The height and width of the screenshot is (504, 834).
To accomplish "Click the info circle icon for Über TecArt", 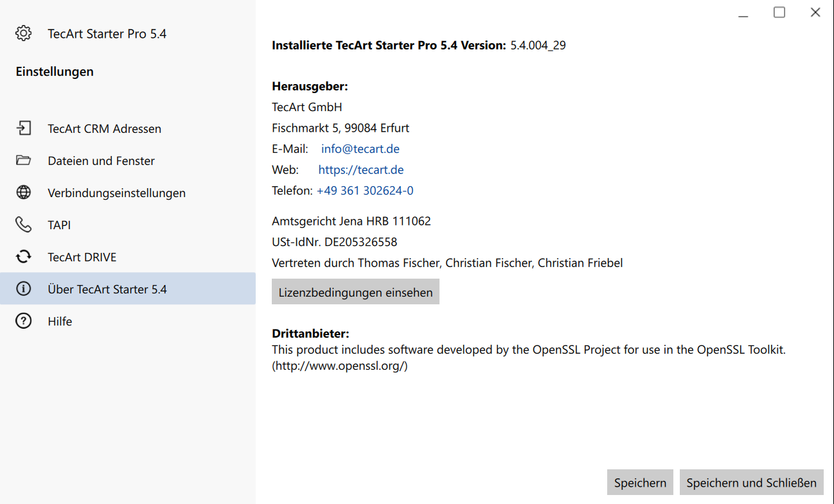I will [x=24, y=289].
